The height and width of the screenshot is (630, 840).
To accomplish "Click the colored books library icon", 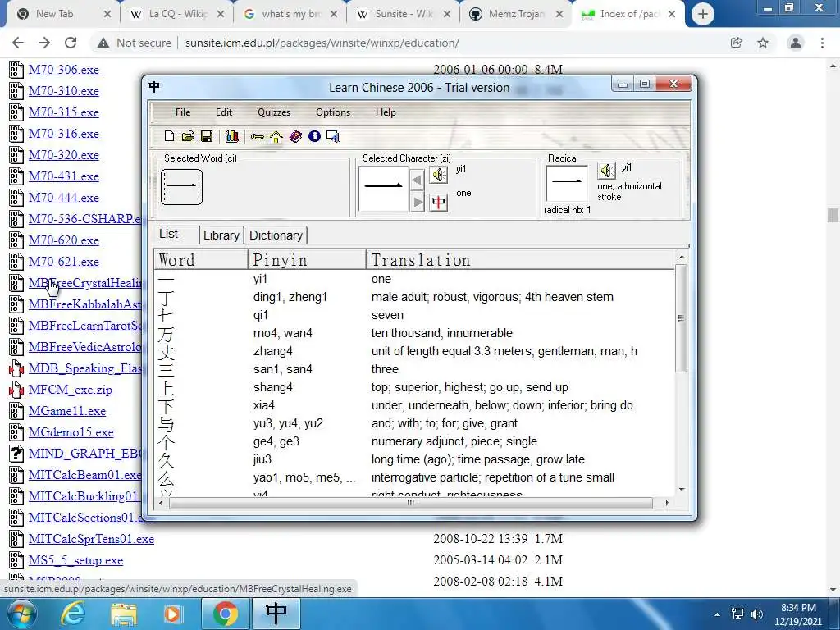I will pyautogui.click(x=232, y=136).
